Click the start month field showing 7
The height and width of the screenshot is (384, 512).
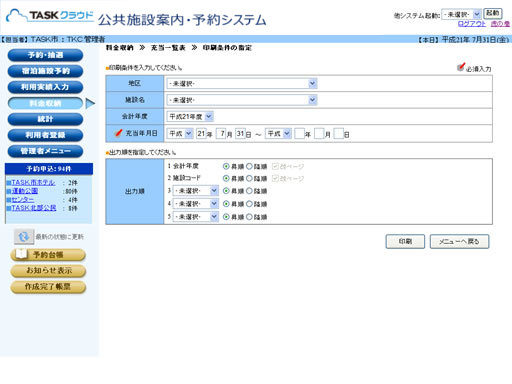(221, 134)
